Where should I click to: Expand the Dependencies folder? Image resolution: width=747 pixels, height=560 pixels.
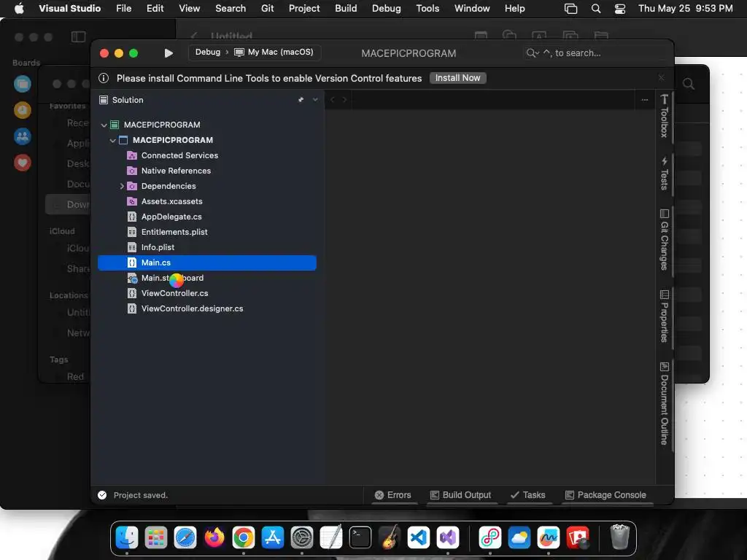pyautogui.click(x=122, y=186)
